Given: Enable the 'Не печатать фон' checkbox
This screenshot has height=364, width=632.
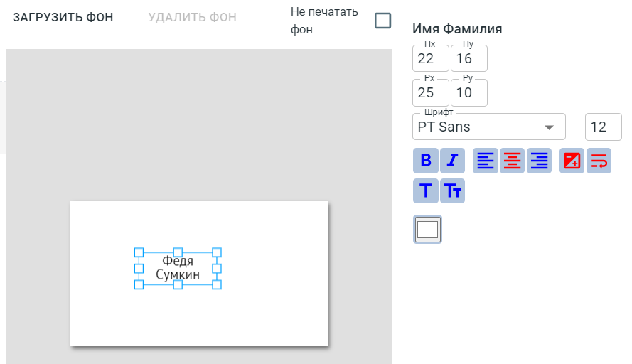Looking at the screenshot, I should tap(382, 21).
